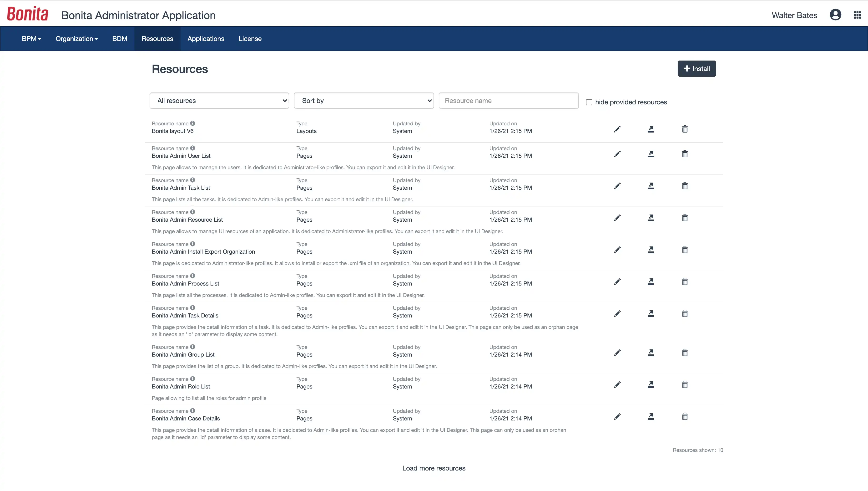Click the download icon for Bonita layout V6
868x491 pixels.
(x=651, y=129)
